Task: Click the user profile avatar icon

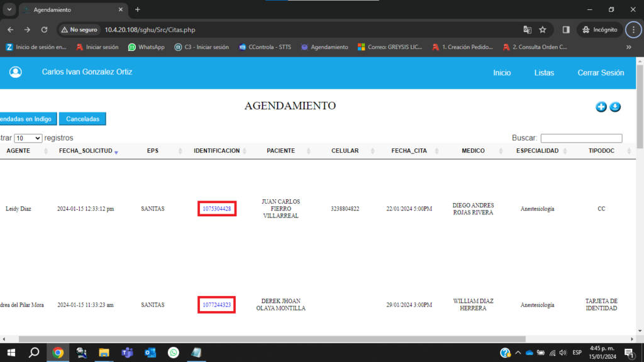Action: [16, 72]
